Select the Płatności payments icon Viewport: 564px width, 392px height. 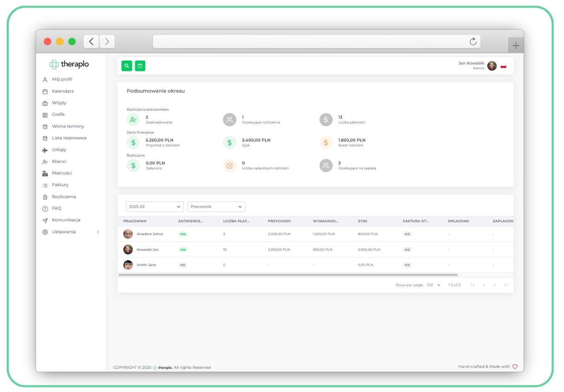click(45, 173)
